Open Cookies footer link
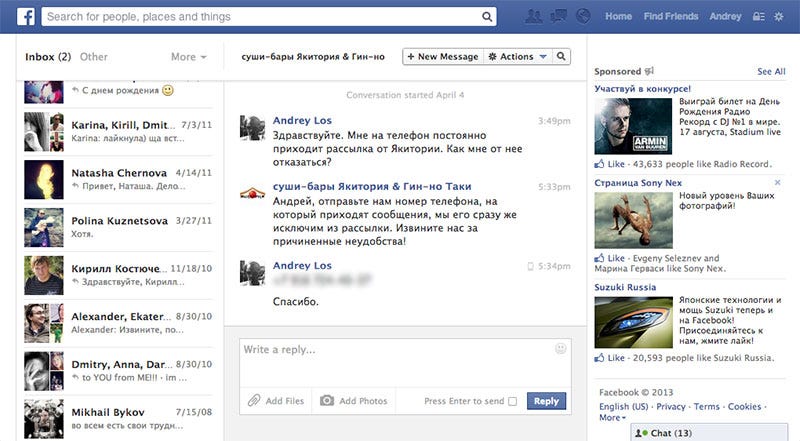This screenshot has width=800, height=441. pos(744,407)
